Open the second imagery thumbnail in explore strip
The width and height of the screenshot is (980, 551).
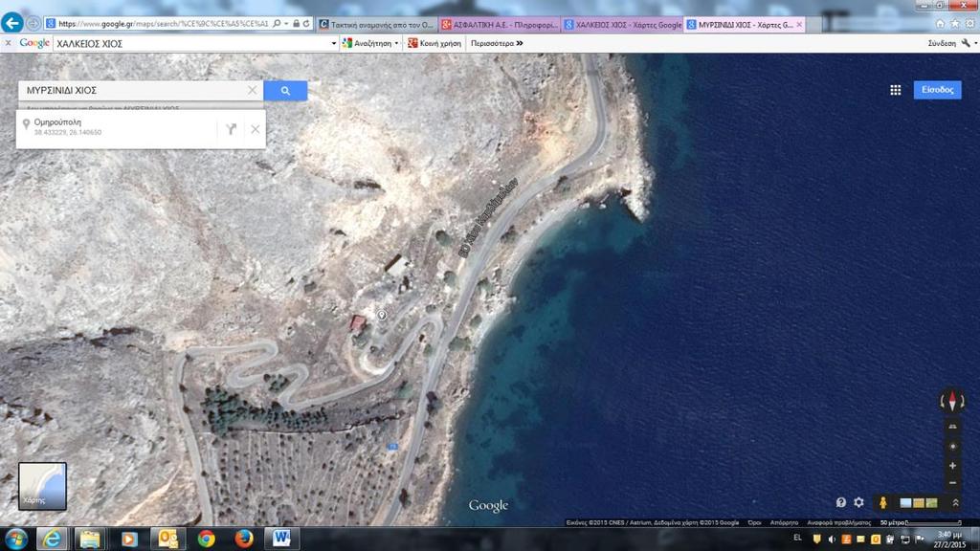[x=919, y=503]
